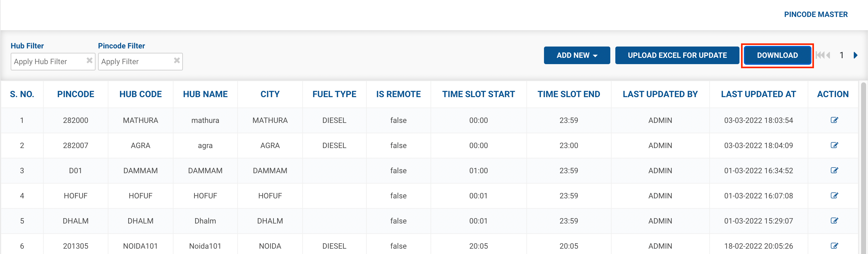Screen dimensions: 868x254
Task: Click UPLOAD EXCEL FOR UPDATE button
Action: click(x=677, y=55)
